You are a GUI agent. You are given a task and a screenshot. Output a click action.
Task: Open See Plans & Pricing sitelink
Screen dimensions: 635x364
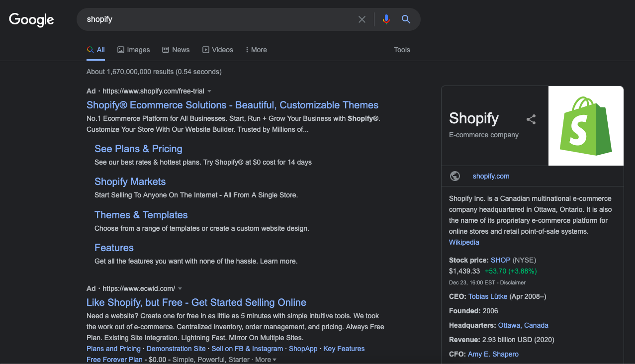click(x=138, y=149)
